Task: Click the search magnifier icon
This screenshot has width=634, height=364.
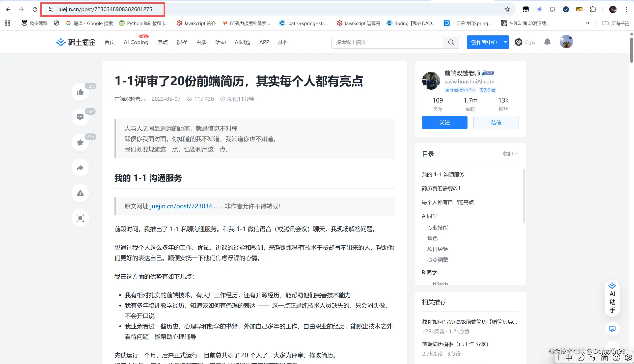Action: pos(451,42)
